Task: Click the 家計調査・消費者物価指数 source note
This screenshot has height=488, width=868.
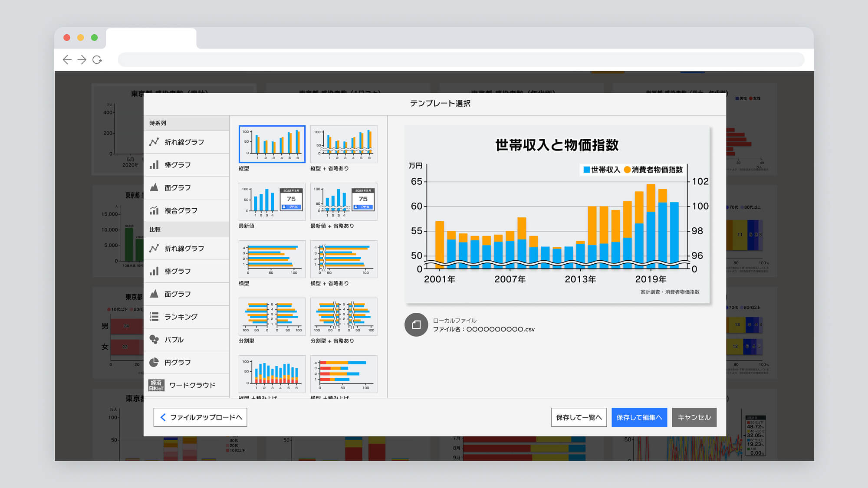Action: (670, 292)
